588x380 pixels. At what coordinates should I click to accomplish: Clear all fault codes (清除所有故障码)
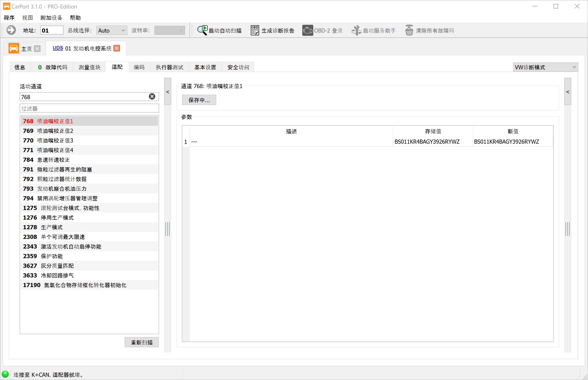pos(430,30)
